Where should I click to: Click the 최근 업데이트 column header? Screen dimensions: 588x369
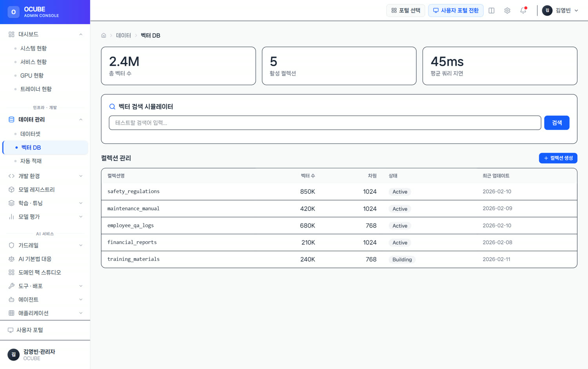(x=496, y=176)
